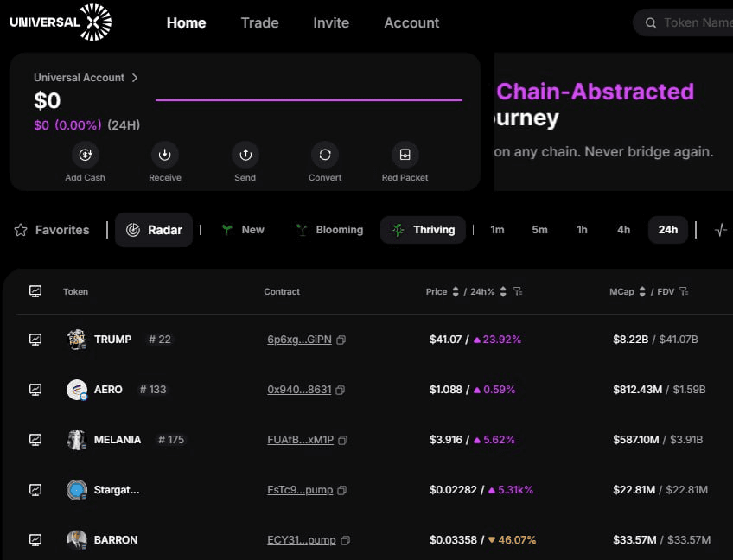Click the Convert swap icon
This screenshot has width=733, height=560.
click(325, 154)
